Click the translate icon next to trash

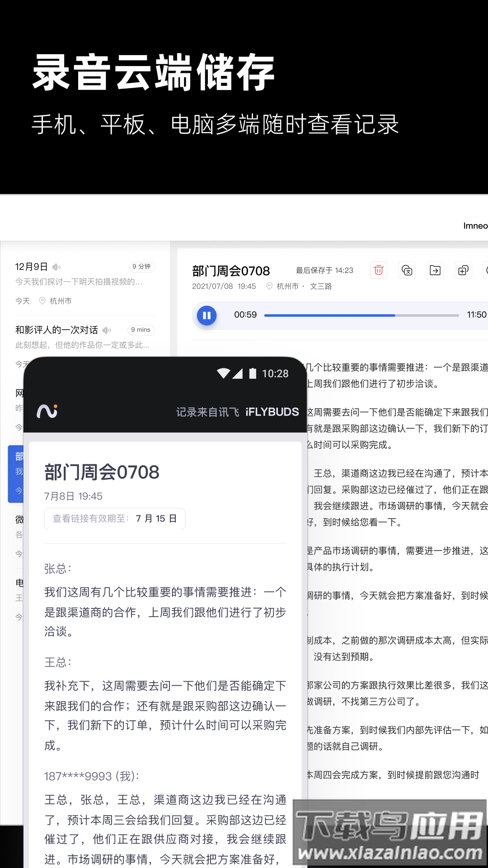[x=407, y=270]
